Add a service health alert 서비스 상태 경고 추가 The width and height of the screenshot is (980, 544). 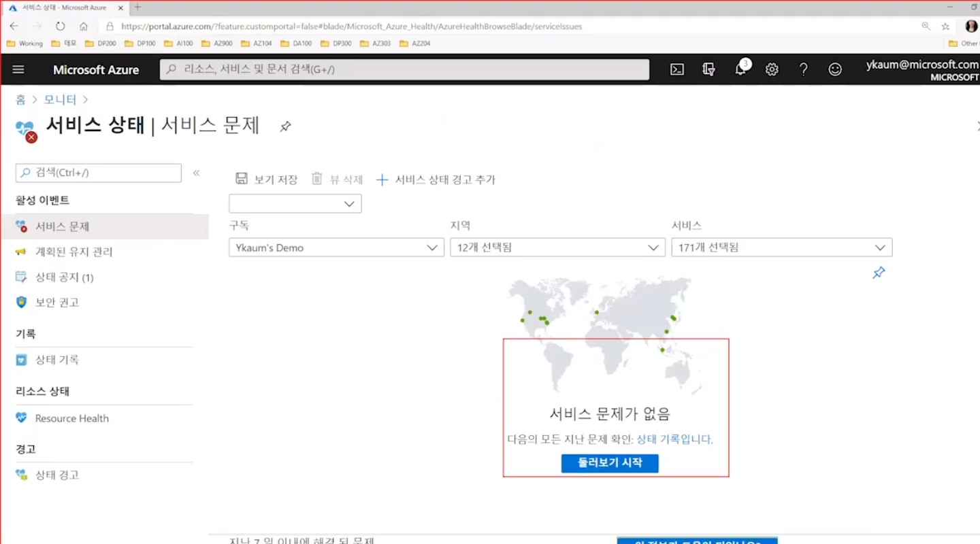click(x=436, y=180)
